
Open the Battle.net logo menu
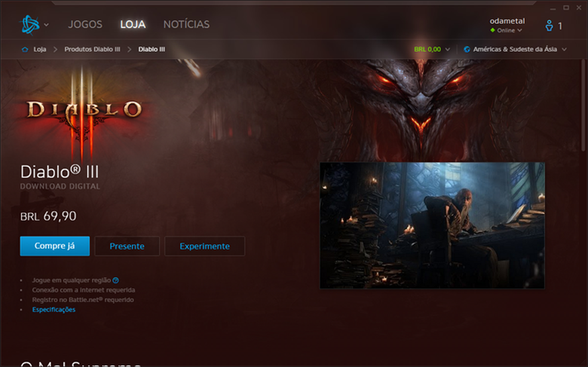[30, 25]
